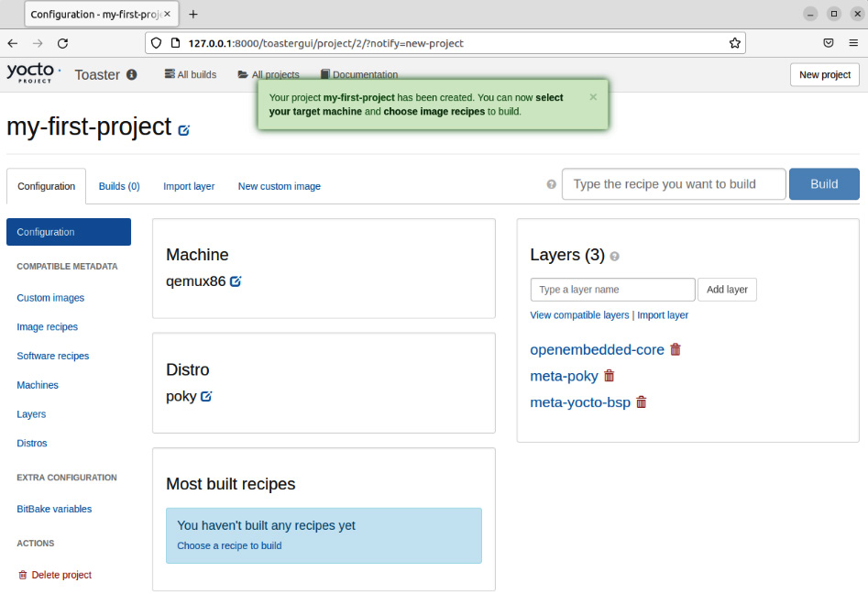Edit the poky distro setting
The height and width of the screenshot is (605, 868).
tap(206, 396)
